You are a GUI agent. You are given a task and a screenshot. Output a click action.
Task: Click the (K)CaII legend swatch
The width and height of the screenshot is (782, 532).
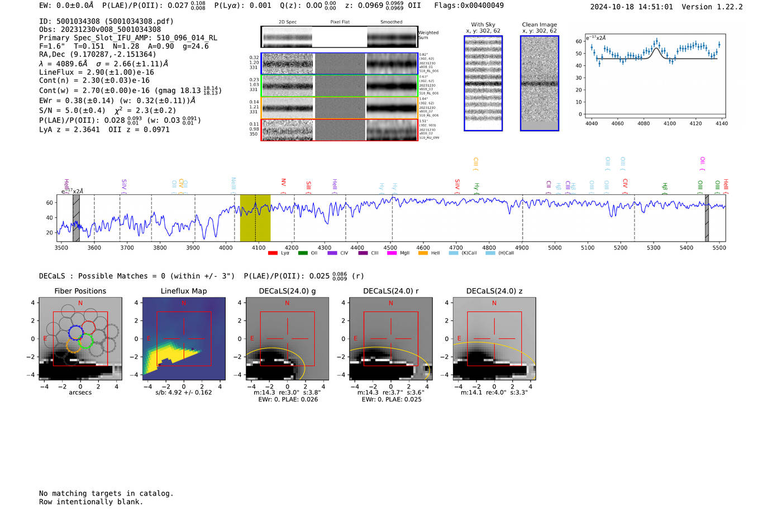454,253
